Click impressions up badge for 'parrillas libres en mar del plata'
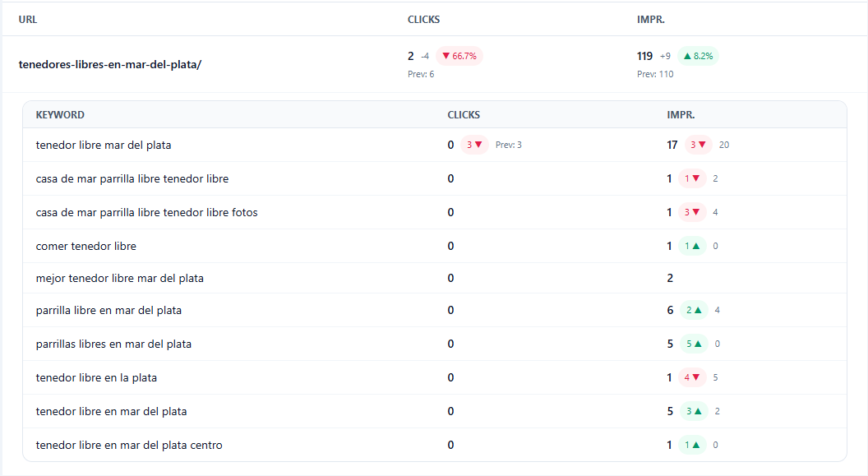868x476 pixels. pyautogui.click(x=693, y=344)
